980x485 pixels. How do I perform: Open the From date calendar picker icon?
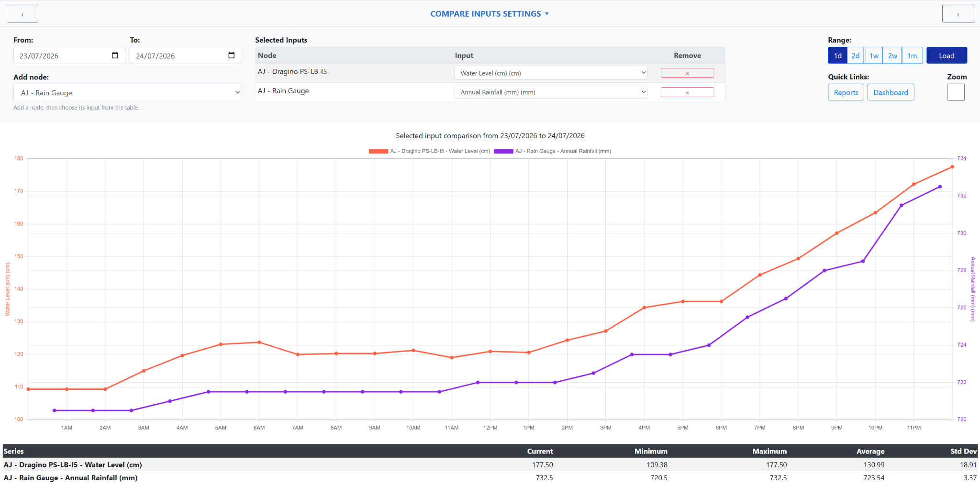pos(115,55)
